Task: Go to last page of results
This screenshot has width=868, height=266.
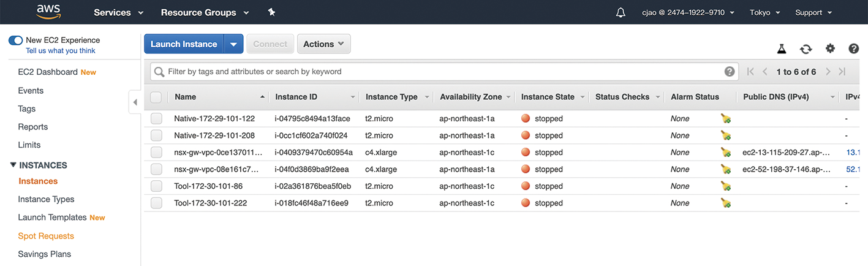Action: [x=842, y=72]
